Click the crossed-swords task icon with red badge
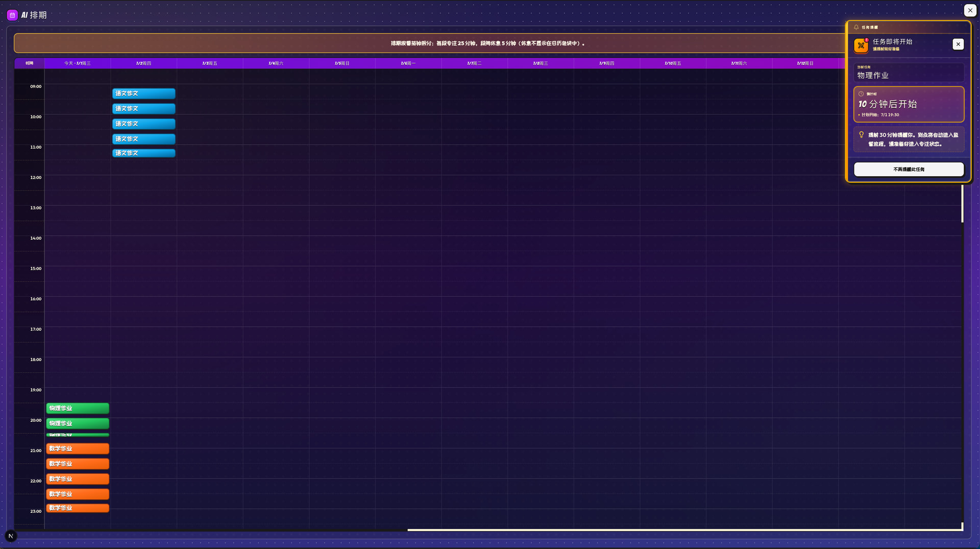The height and width of the screenshot is (549, 980). coord(861,45)
